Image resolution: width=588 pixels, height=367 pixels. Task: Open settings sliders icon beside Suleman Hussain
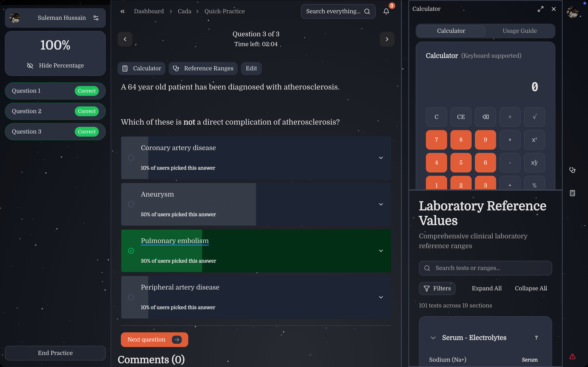tap(96, 18)
